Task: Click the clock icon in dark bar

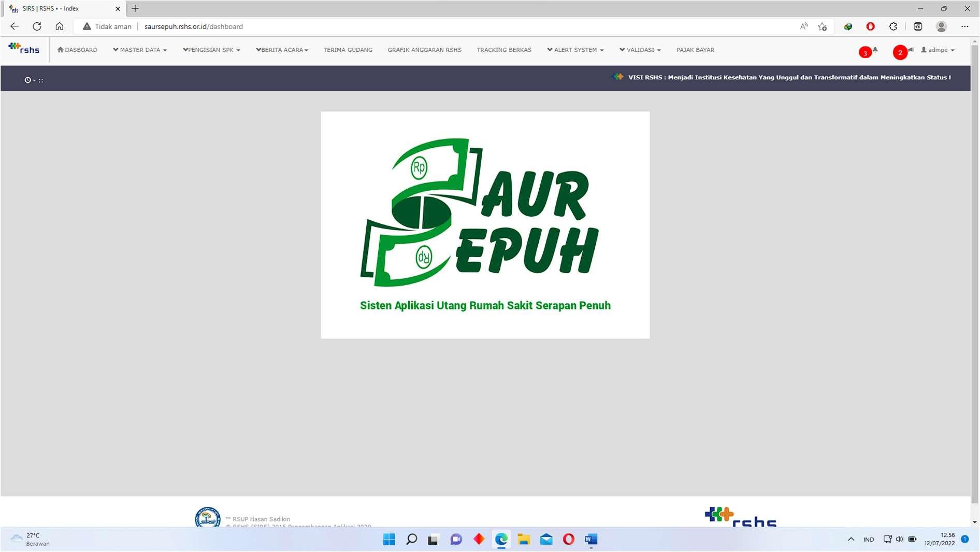Action: pos(28,80)
